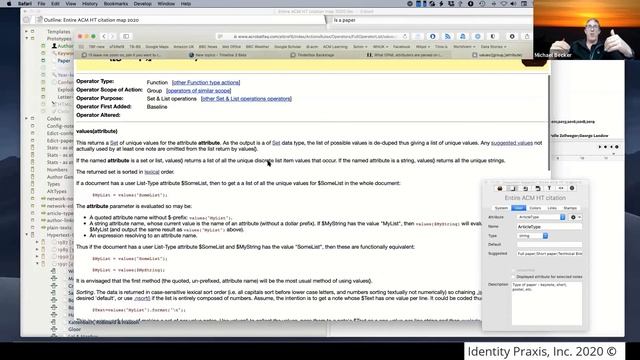Toggle the Safari sidebar button
This screenshot has width=640, height=360.
126,36
